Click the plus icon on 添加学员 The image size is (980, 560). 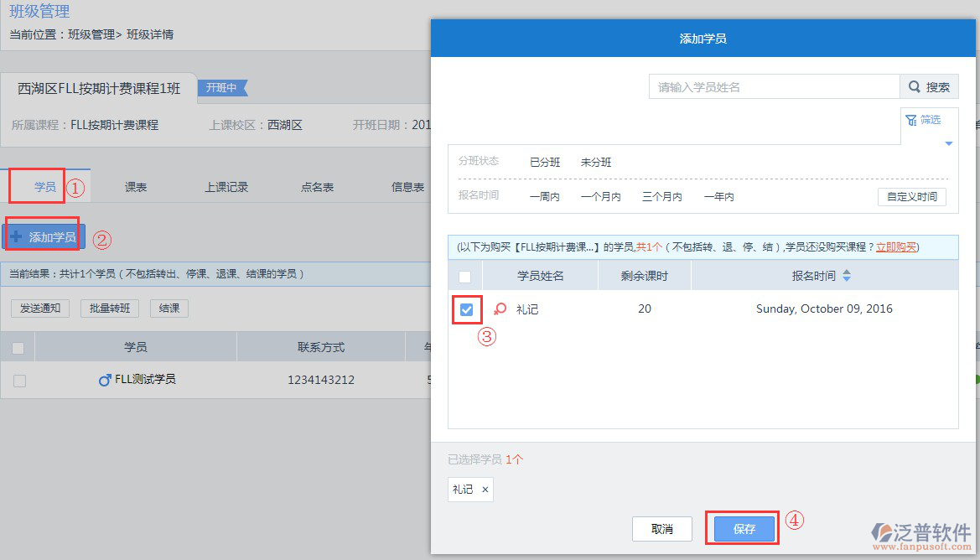(18, 236)
